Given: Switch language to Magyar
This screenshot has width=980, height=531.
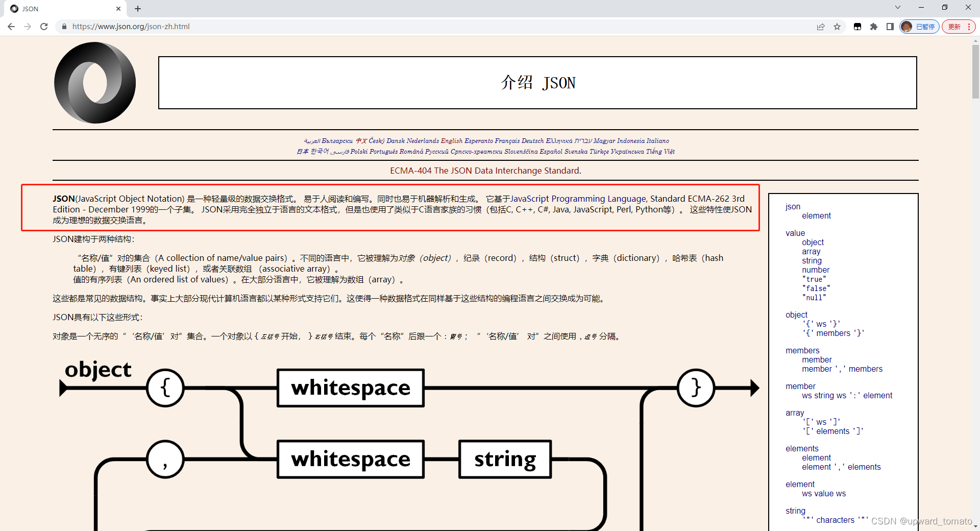Looking at the screenshot, I should [604, 141].
